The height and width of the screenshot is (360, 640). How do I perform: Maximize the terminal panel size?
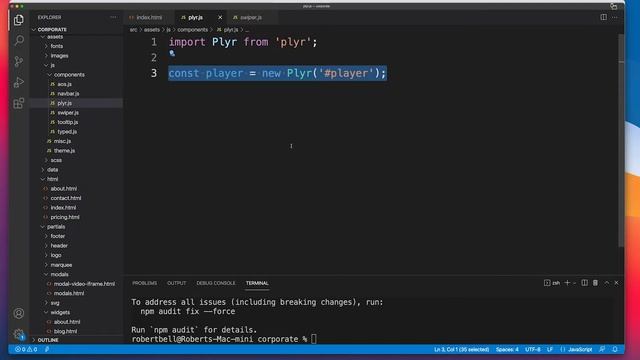coord(607,282)
